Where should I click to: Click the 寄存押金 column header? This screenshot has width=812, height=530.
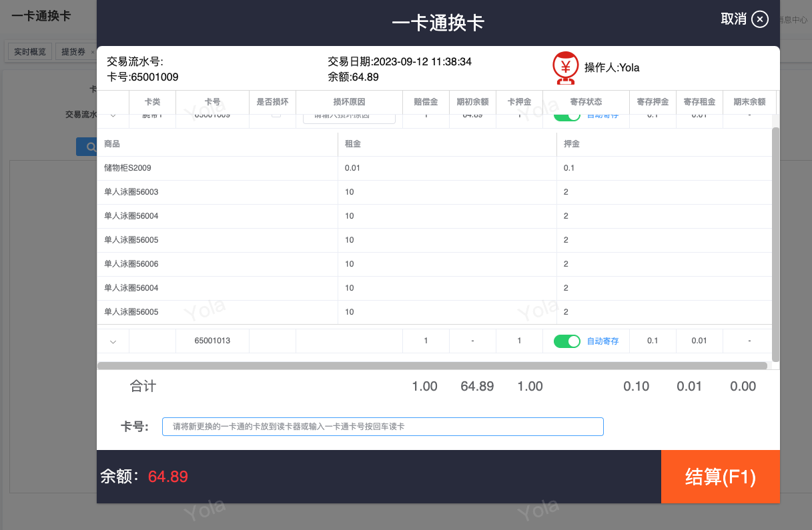[x=653, y=102]
